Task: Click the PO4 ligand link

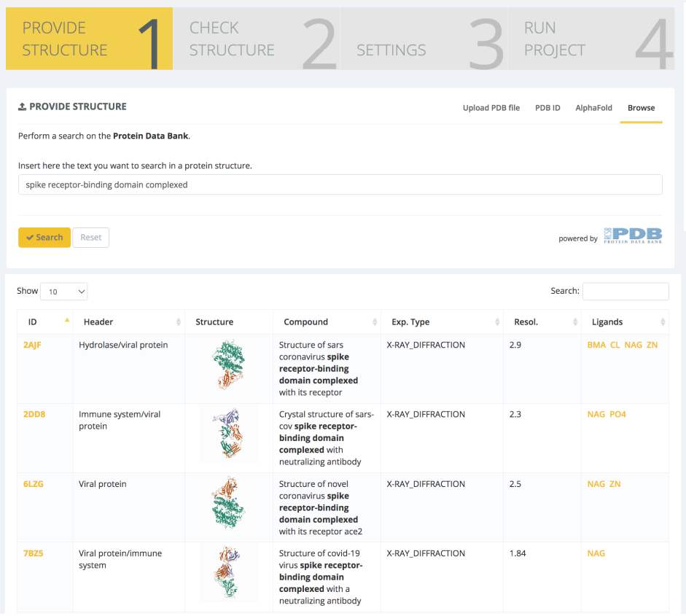Action: [x=617, y=414]
